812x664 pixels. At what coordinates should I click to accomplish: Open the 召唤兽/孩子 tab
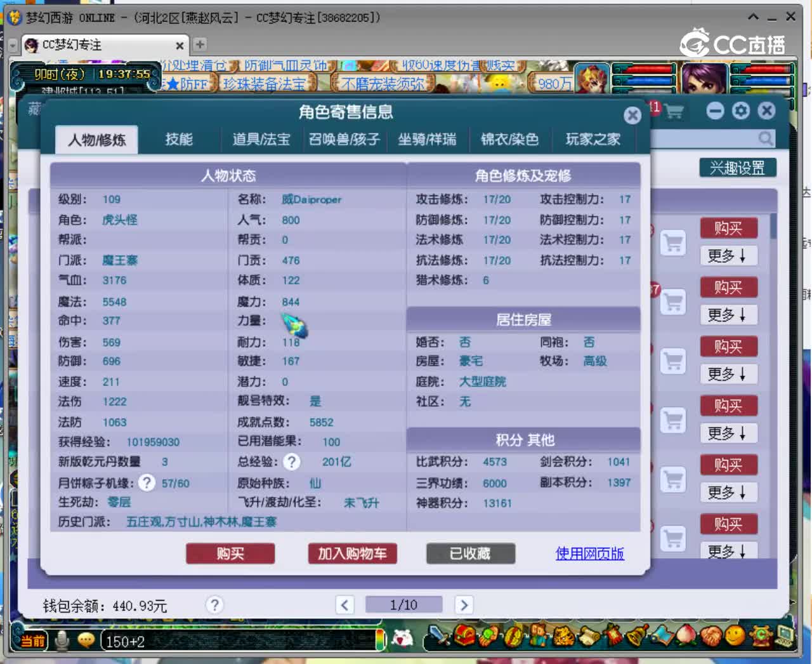click(344, 139)
